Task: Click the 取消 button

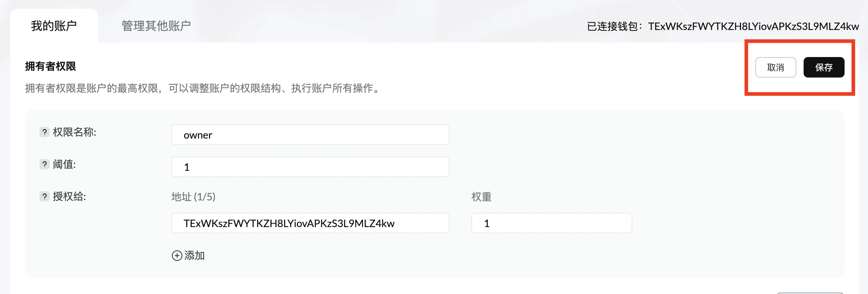Action: [x=775, y=67]
